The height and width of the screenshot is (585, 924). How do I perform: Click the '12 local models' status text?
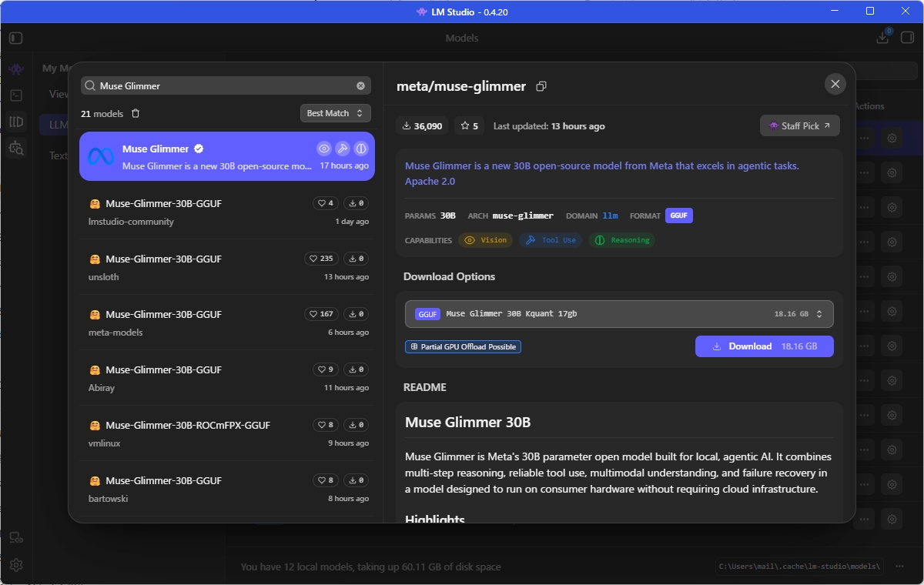[x=371, y=567]
